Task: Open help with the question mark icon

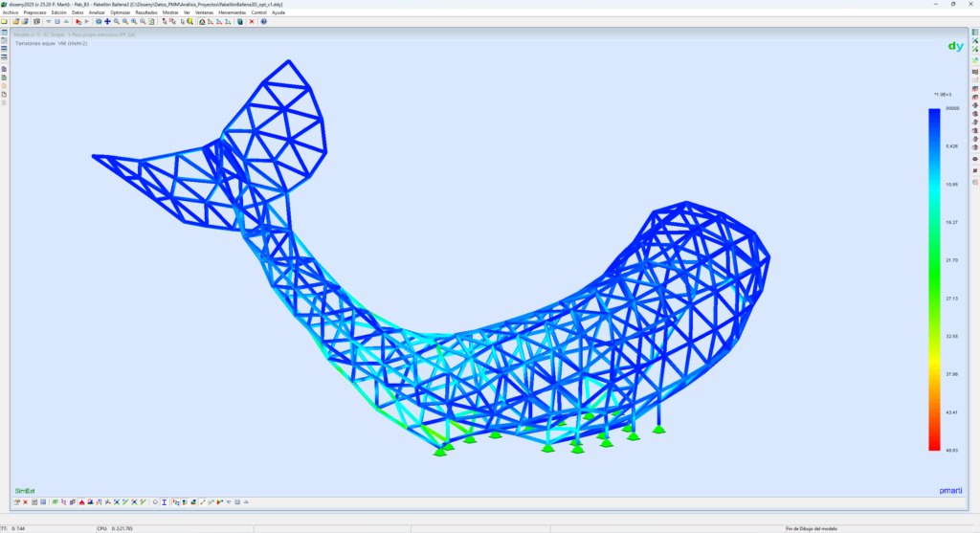Action: (x=263, y=21)
